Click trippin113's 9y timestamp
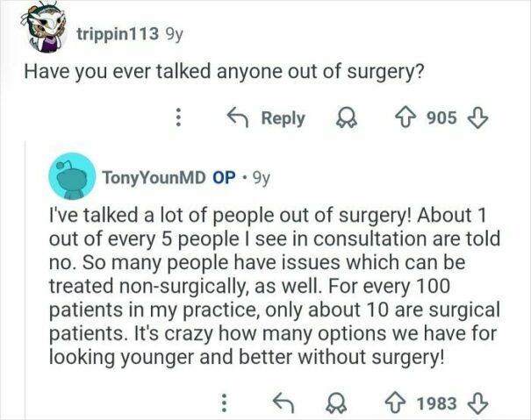Screen dimensions: 531x420 (173, 34)
